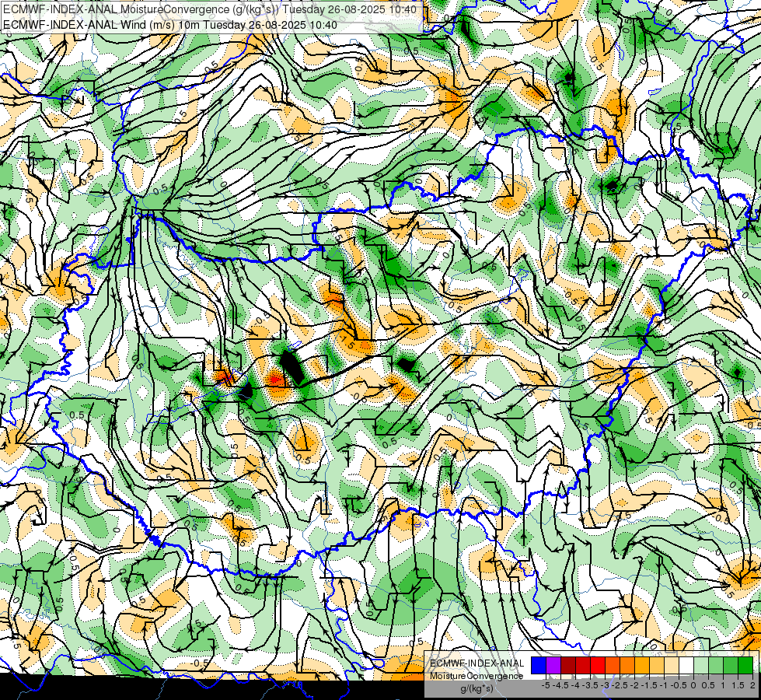Click the legend tick value 2
The height and width of the screenshot is (700, 761).
tap(752, 685)
